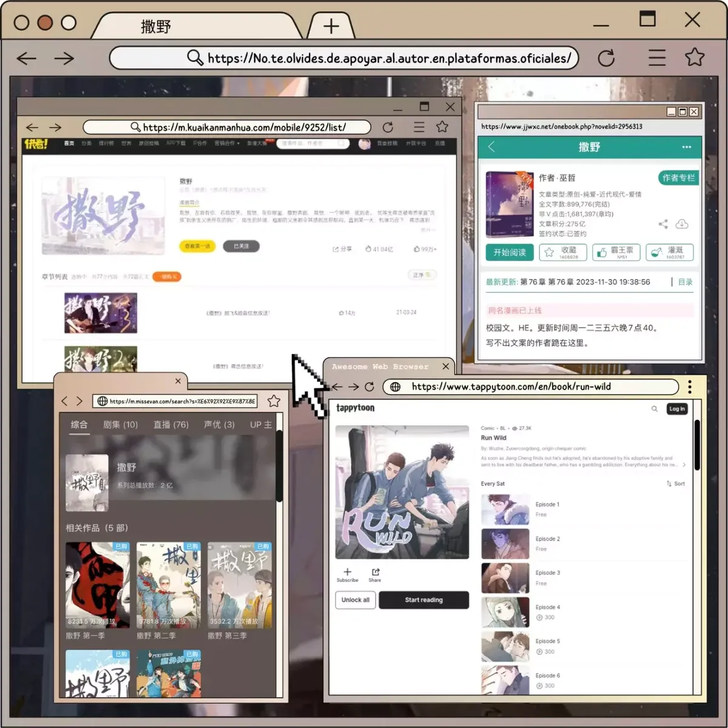Click the search magnifier on tappytoon page
This screenshot has width=728, height=728.
(654, 409)
